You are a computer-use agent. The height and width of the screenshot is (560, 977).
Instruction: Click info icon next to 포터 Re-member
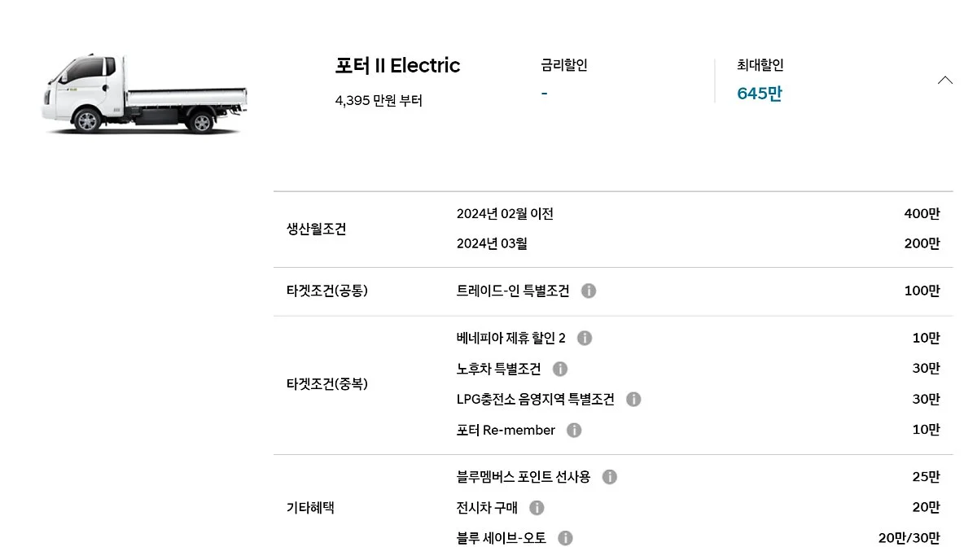pos(574,430)
